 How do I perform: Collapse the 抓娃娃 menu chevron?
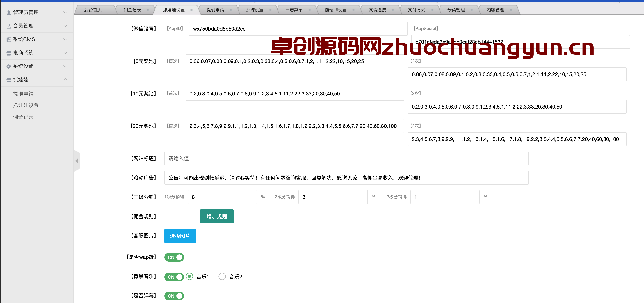coord(65,80)
